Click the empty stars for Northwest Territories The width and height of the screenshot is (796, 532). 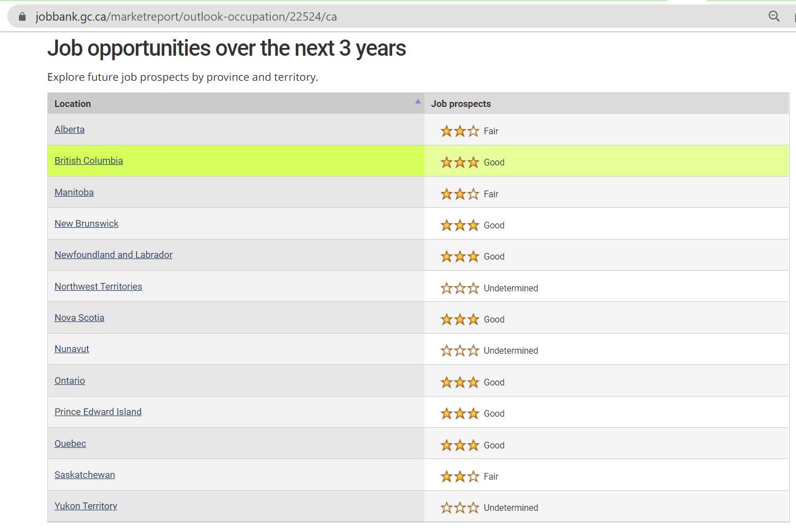(460, 289)
